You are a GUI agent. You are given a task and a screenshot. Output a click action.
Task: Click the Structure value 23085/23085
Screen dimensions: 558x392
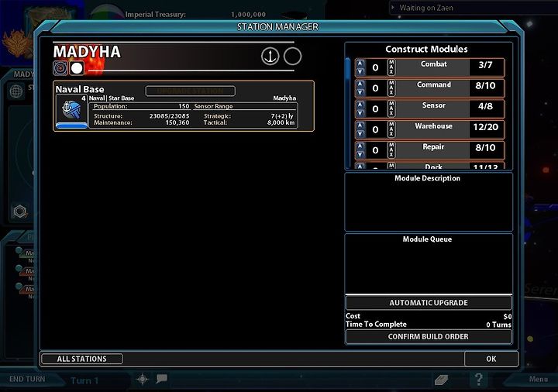169,116
